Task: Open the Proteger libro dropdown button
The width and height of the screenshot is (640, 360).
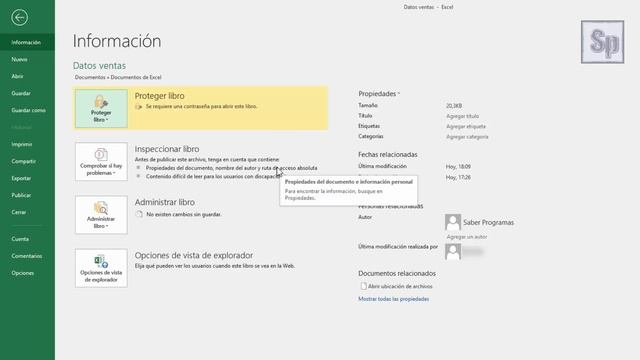Action: pos(101,109)
